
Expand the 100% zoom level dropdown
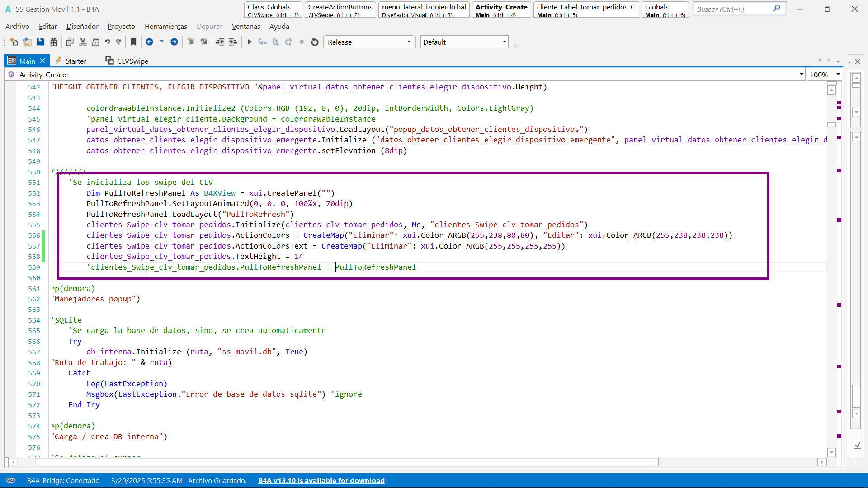[x=838, y=74]
